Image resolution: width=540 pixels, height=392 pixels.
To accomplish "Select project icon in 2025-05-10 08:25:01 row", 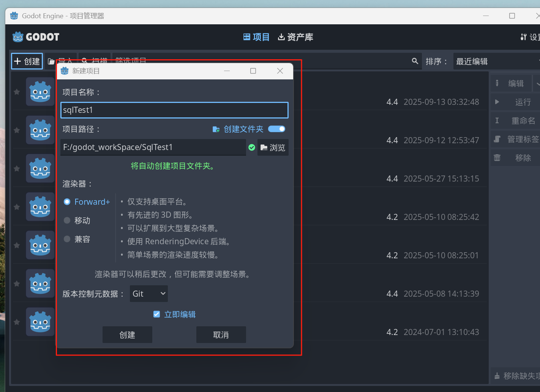I will pos(40,245).
